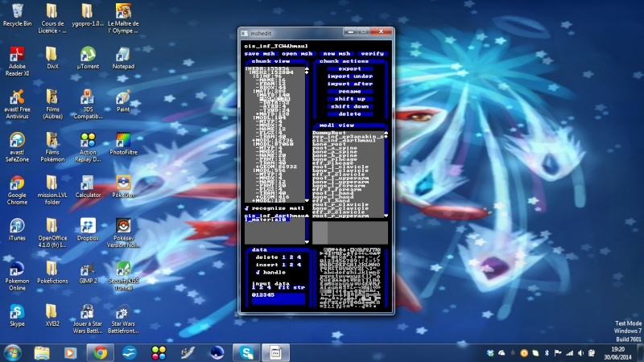Expand the +MODL:12736 chunk in chunk view
The height and width of the screenshot is (362, 644).
tap(272, 140)
